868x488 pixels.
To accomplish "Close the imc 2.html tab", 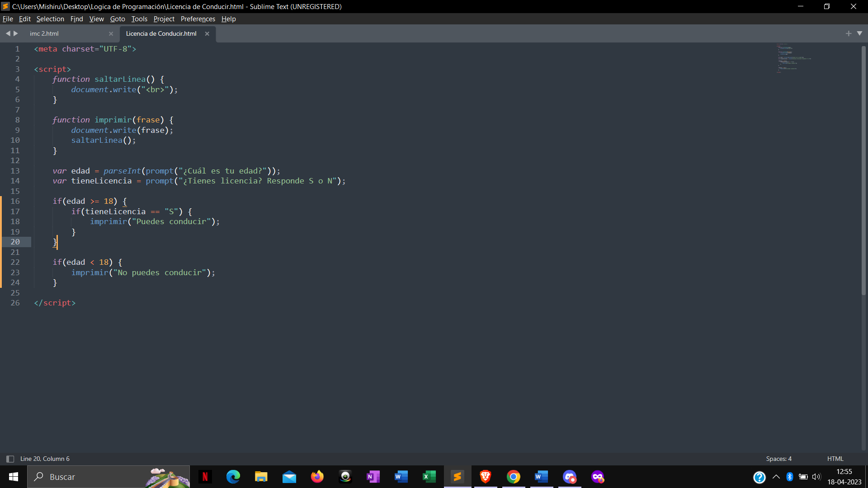I will [x=111, y=34].
